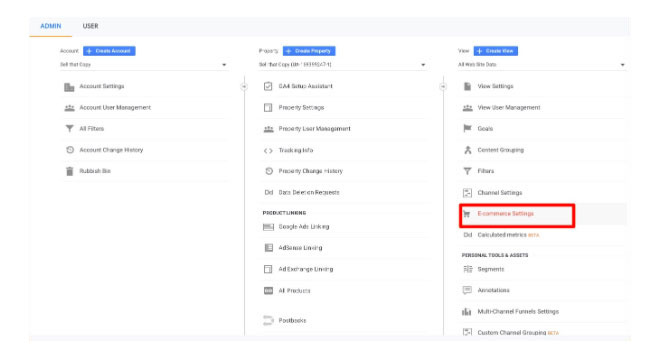Screen dimensions: 665x361
Task: Switch to the USER tab
Action: [90, 26]
